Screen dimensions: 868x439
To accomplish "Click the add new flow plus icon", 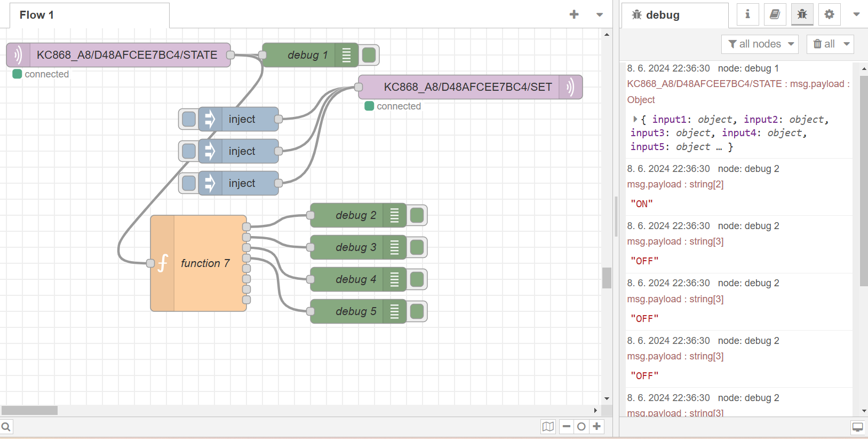I will point(574,14).
